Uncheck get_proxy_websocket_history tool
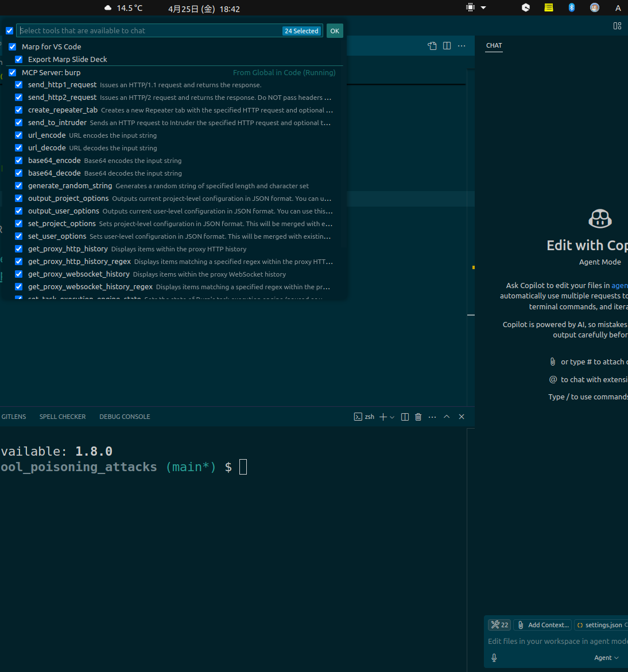 point(19,274)
